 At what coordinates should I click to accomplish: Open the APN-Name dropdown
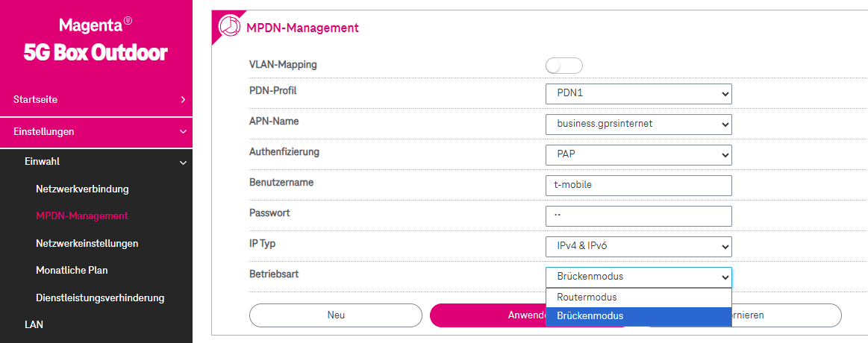pyautogui.click(x=639, y=125)
